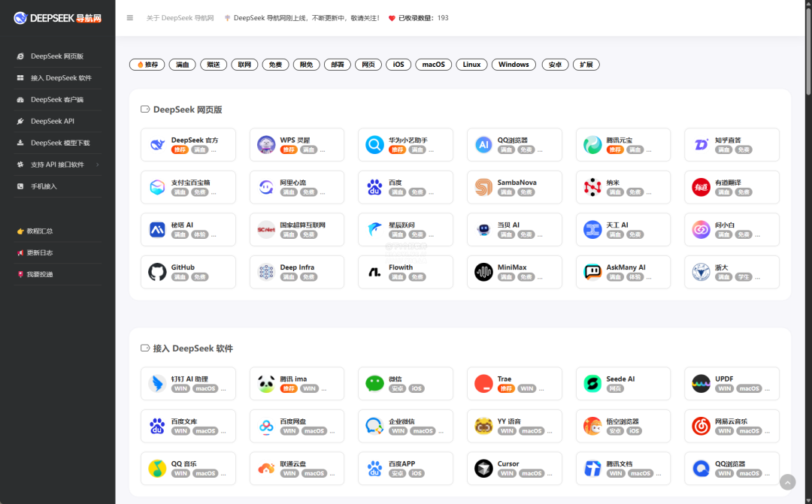Image resolution: width=812 pixels, height=504 pixels.
Task: Open the MiniMax waveform icon
Action: 483,272
